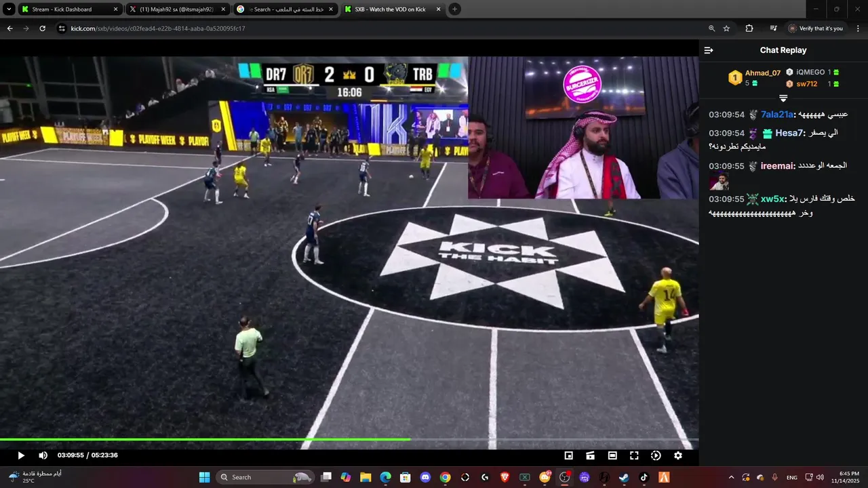The image size is (868, 488).
Task: Reload the Kick page
Action: pos(42,28)
